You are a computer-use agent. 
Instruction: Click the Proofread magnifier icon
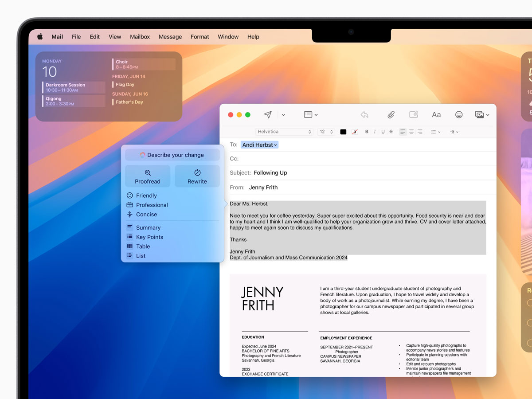(148, 172)
